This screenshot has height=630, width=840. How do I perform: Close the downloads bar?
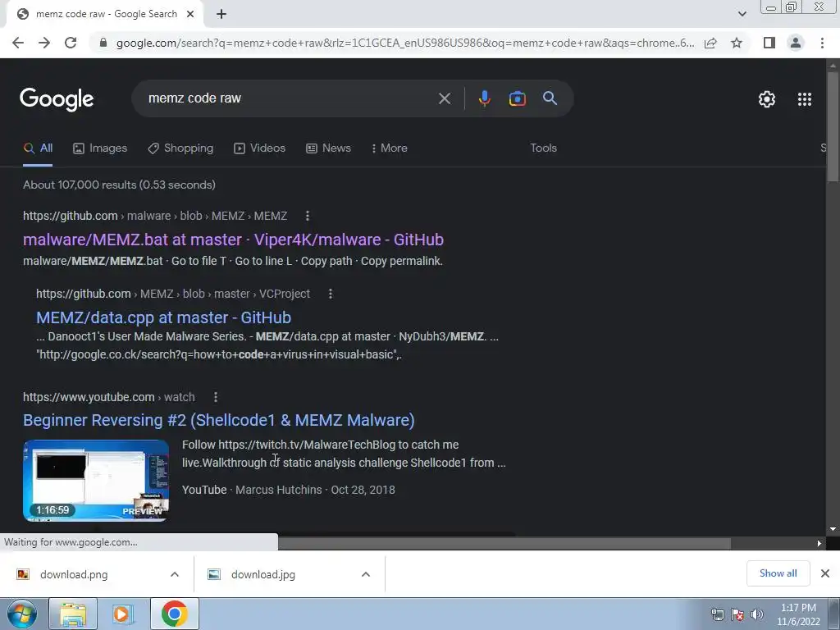point(825,573)
